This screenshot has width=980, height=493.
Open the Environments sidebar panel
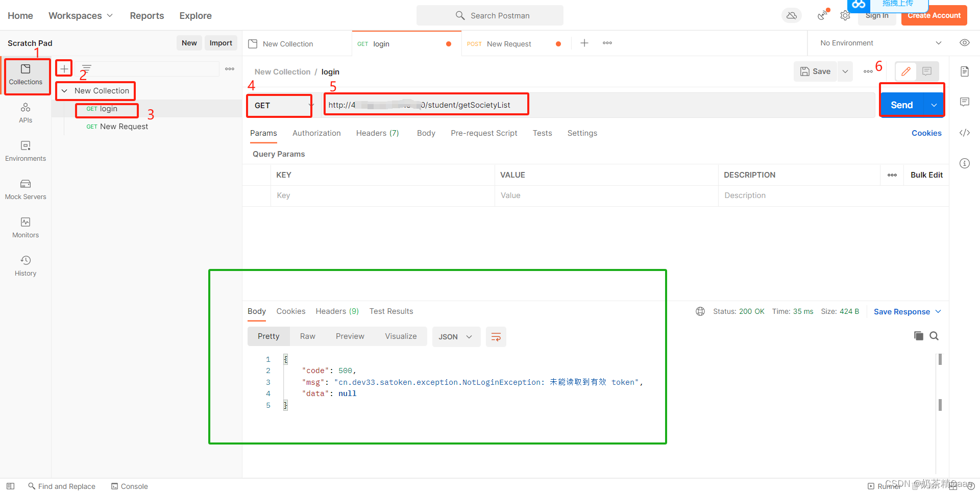click(x=26, y=152)
